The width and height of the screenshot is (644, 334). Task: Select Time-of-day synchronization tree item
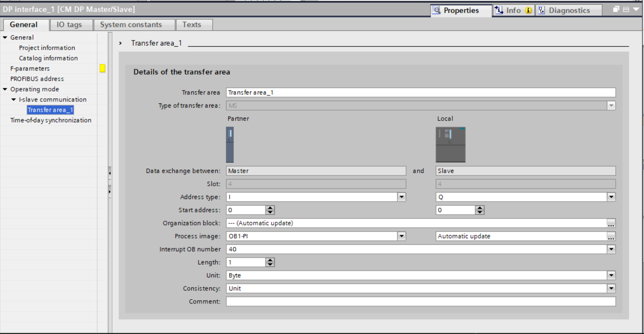(x=51, y=120)
